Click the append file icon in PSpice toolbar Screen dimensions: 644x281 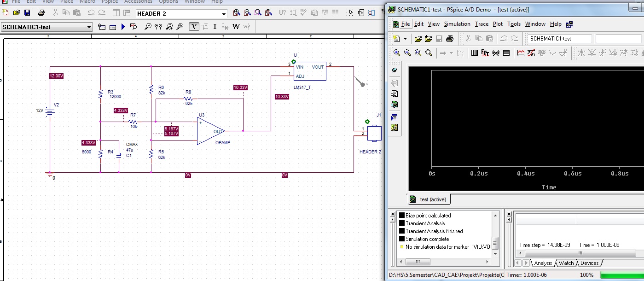click(x=429, y=39)
